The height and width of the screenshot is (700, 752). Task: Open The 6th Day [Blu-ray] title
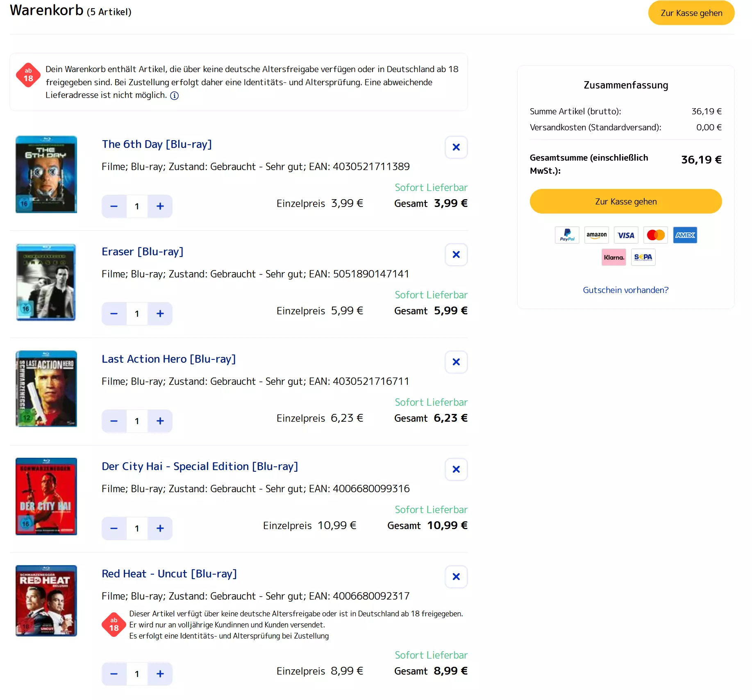click(x=157, y=144)
